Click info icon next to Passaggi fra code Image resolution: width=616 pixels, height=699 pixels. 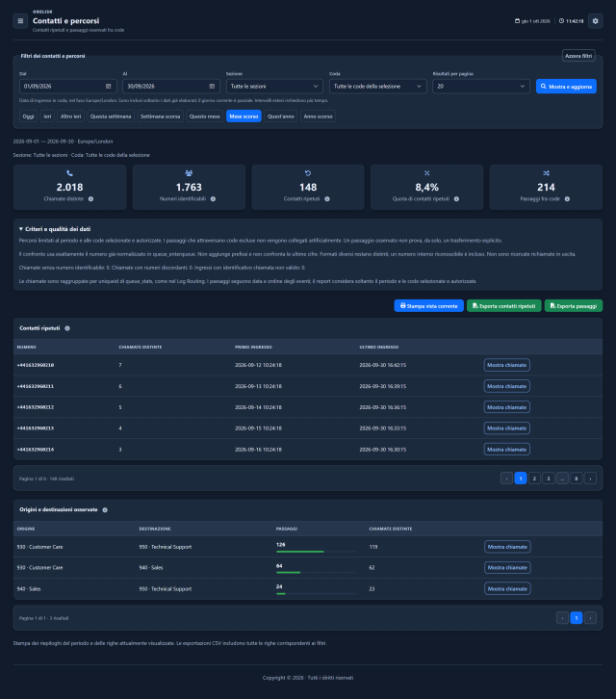[x=567, y=199]
